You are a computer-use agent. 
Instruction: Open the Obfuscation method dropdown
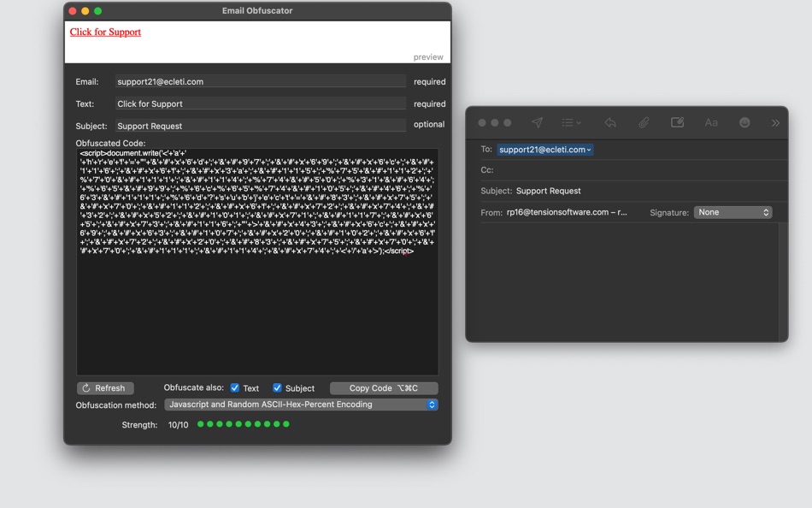302,405
